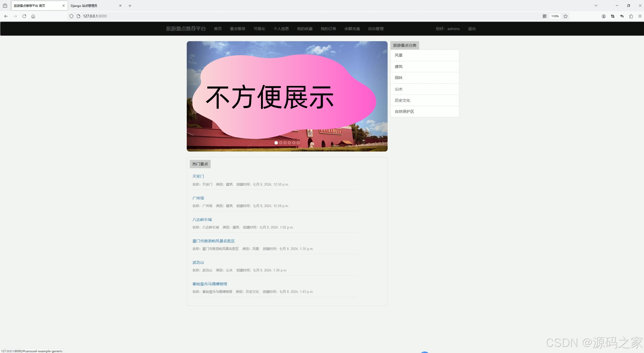
Task: Click the shield tracking protection icon
Action: tap(72, 16)
